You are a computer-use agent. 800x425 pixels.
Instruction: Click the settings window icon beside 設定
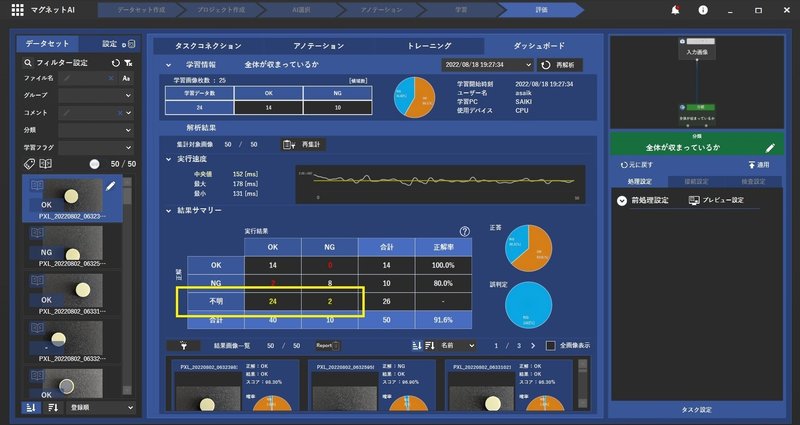click(x=130, y=44)
